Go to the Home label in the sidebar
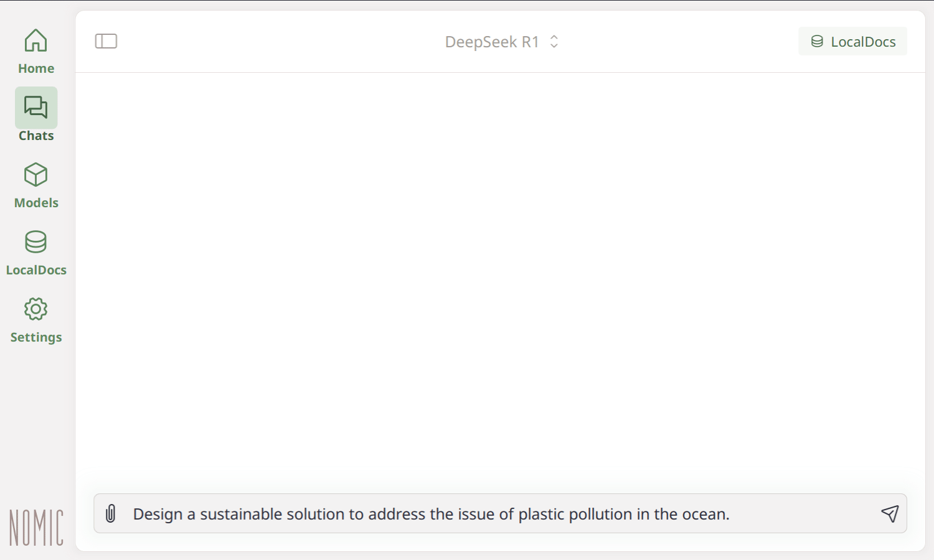Viewport: 934px width, 560px height. click(x=36, y=68)
